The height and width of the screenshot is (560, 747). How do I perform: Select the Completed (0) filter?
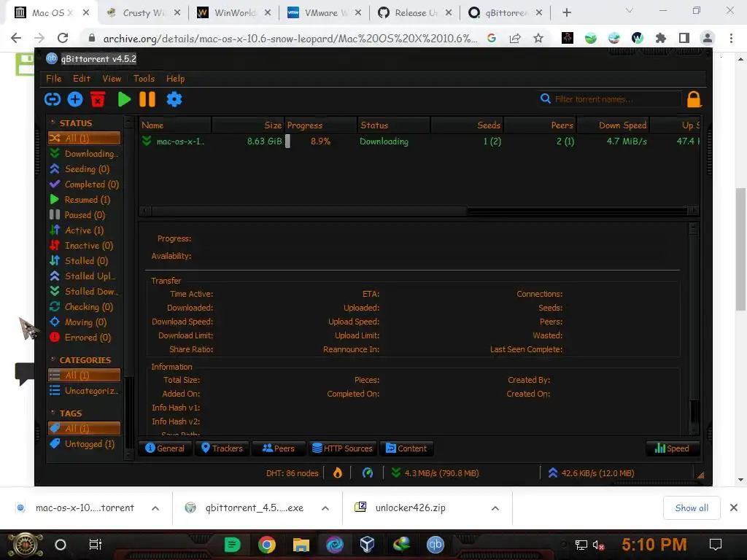pyautogui.click(x=85, y=184)
